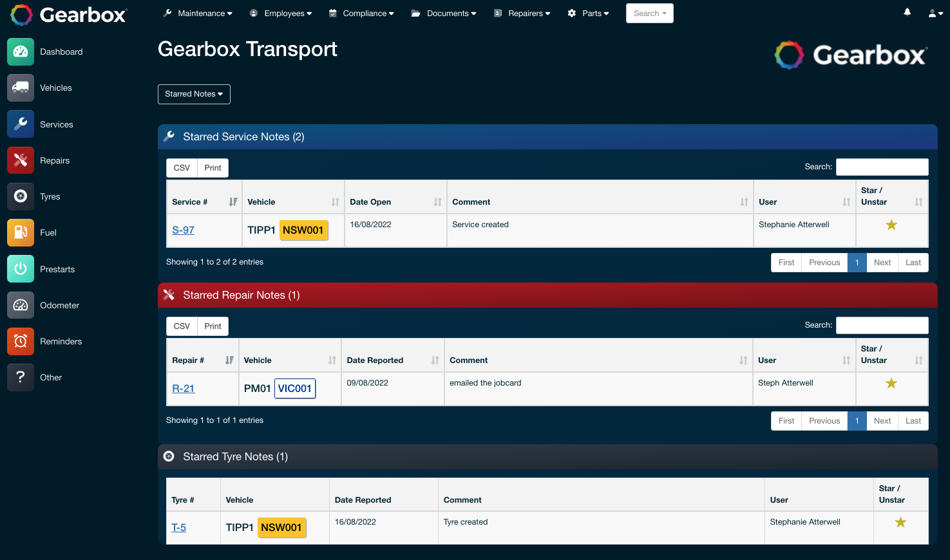Open the Documents menu

(x=444, y=14)
